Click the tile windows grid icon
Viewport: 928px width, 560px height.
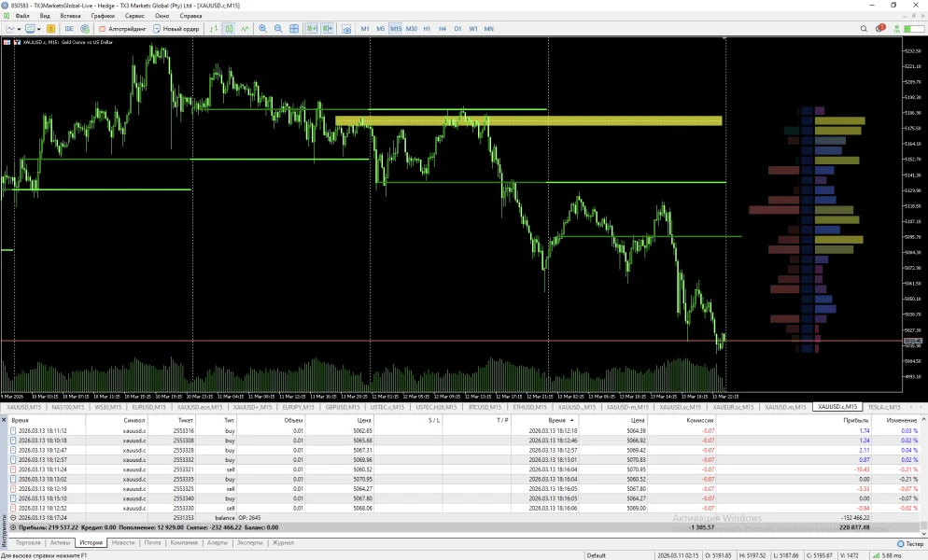295,29
